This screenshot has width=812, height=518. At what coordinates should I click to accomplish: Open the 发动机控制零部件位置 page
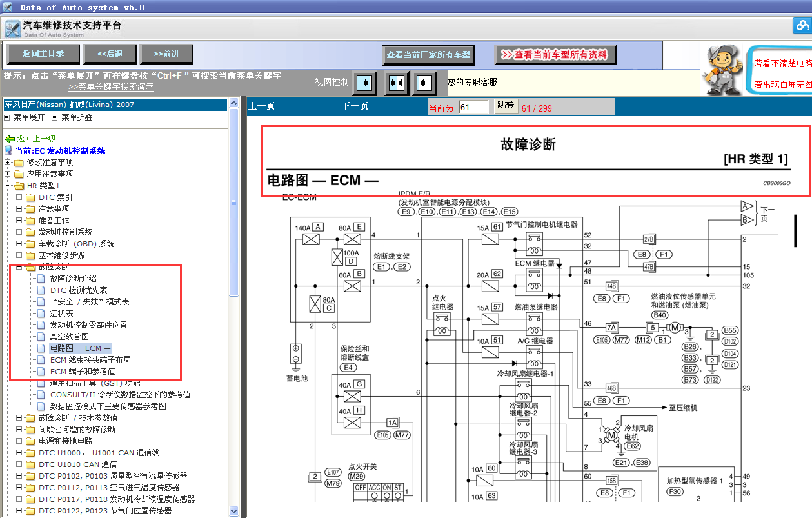point(89,325)
